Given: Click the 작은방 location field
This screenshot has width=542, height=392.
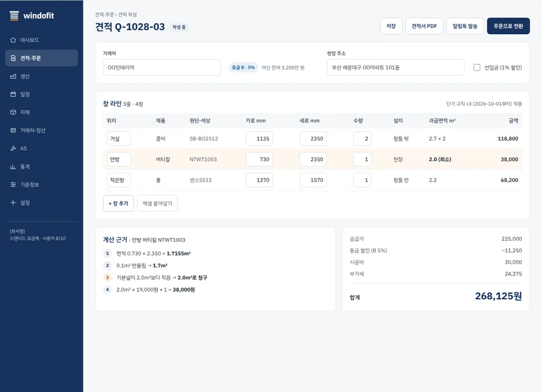Looking at the screenshot, I should (x=119, y=180).
